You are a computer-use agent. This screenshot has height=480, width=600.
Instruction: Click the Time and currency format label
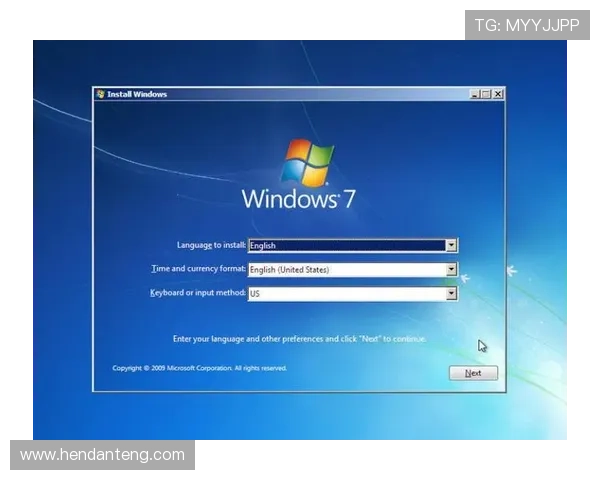click(x=199, y=269)
